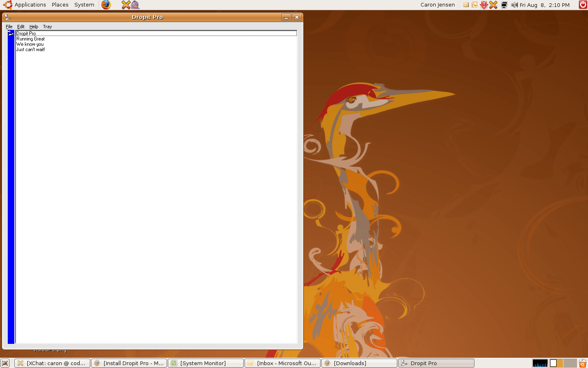Click the flag icon beside the Dropit Pro row
Viewport: 588px width, 368px height.
coord(11,33)
